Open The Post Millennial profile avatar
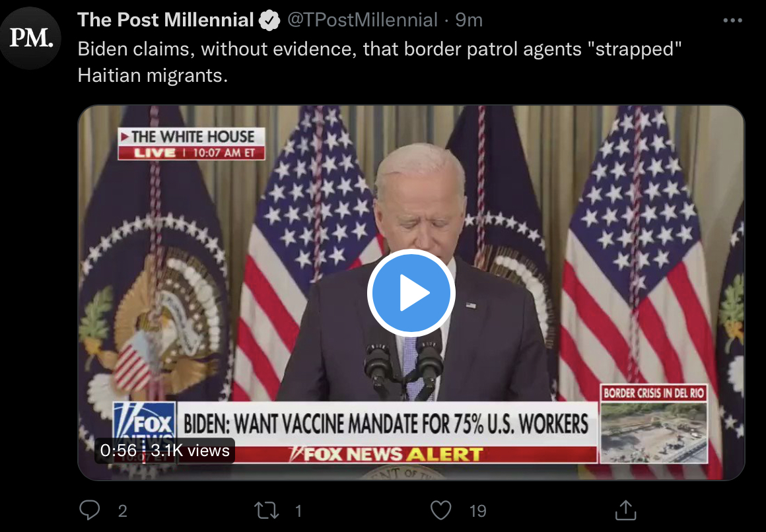Screen dimensions: 766x532 (x=31, y=38)
